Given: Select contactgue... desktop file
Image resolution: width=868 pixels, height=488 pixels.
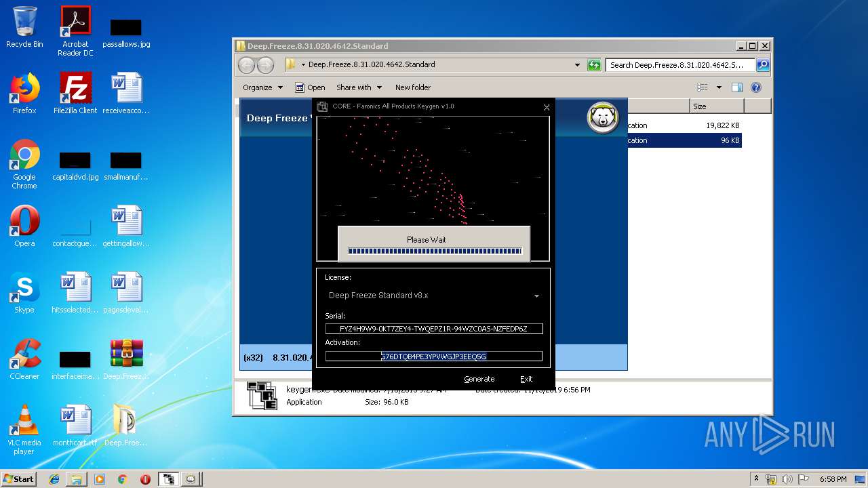Looking at the screenshot, I should 75,231.
